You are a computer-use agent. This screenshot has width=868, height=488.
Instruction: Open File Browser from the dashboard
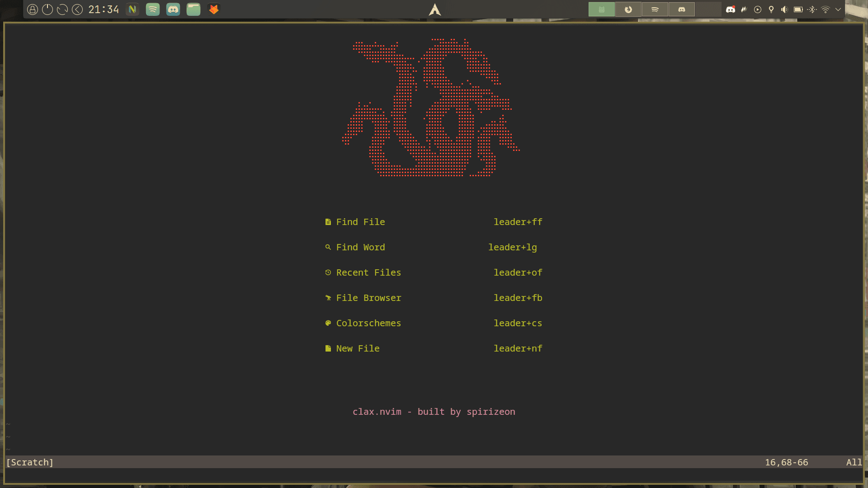pos(368,298)
